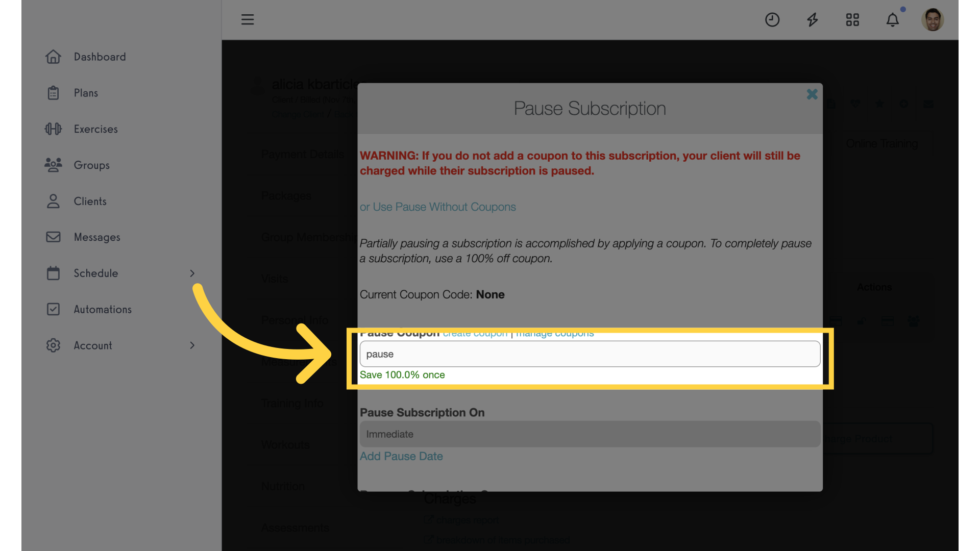Click the Messages sidebar icon
Viewport: 980px width, 551px height.
pyautogui.click(x=53, y=237)
